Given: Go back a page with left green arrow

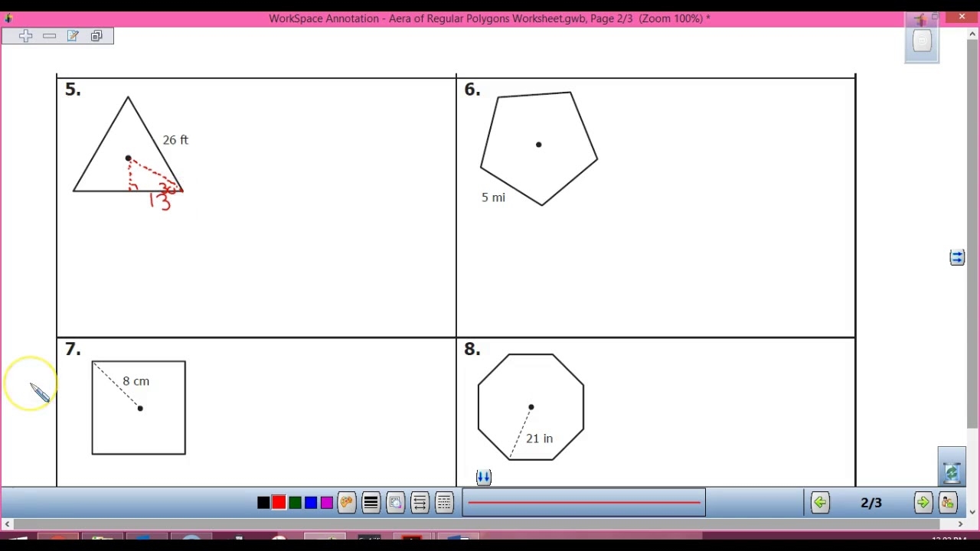Looking at the screenshot, I should pyautogui.click(x=820, y=502).
